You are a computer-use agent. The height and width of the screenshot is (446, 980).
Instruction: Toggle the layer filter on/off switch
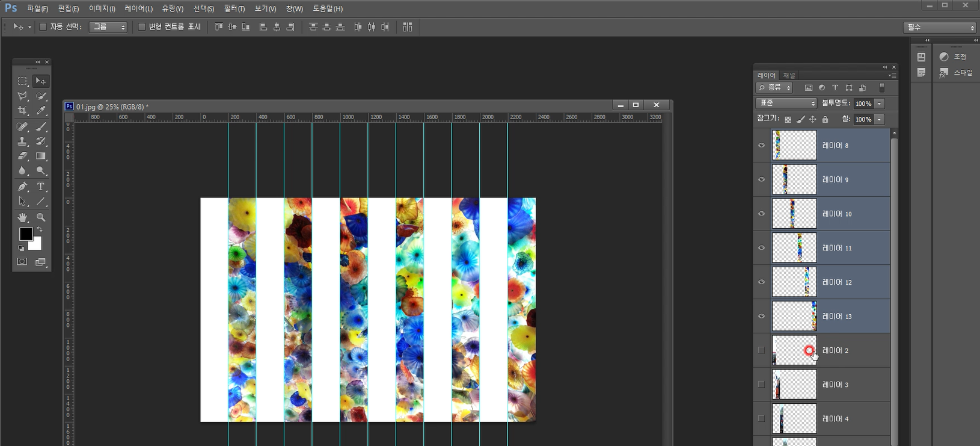tap(882, 88)
